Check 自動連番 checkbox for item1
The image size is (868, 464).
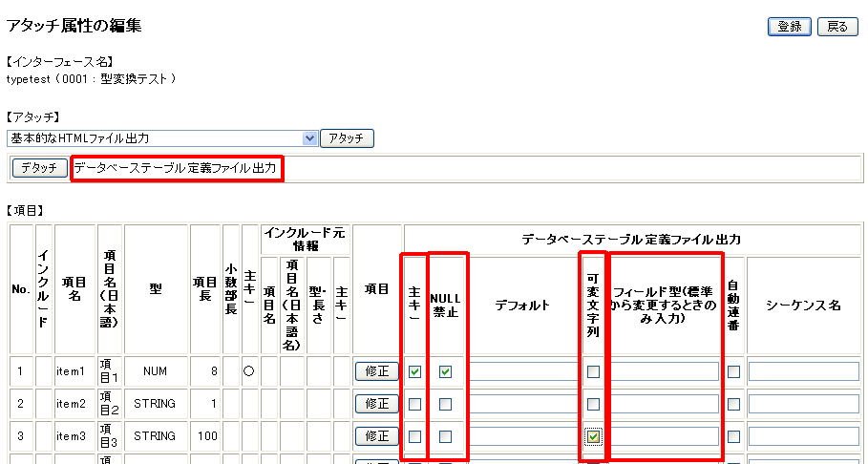click(733, 372)
